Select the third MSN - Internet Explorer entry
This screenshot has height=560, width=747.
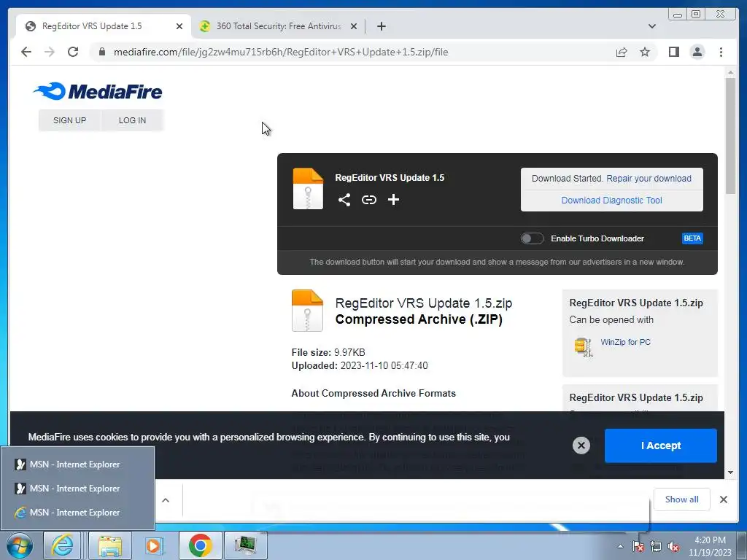click(77, 513)
